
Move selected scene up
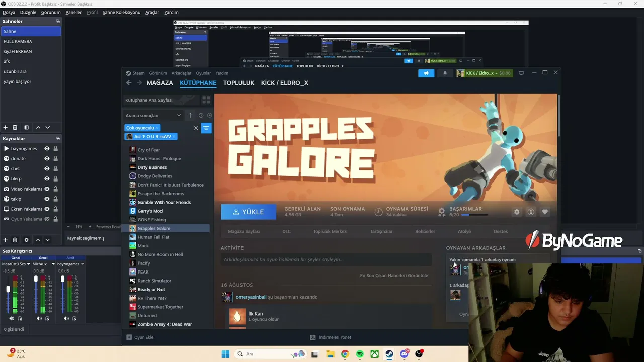pyautogui.click(x=38, y=128)
